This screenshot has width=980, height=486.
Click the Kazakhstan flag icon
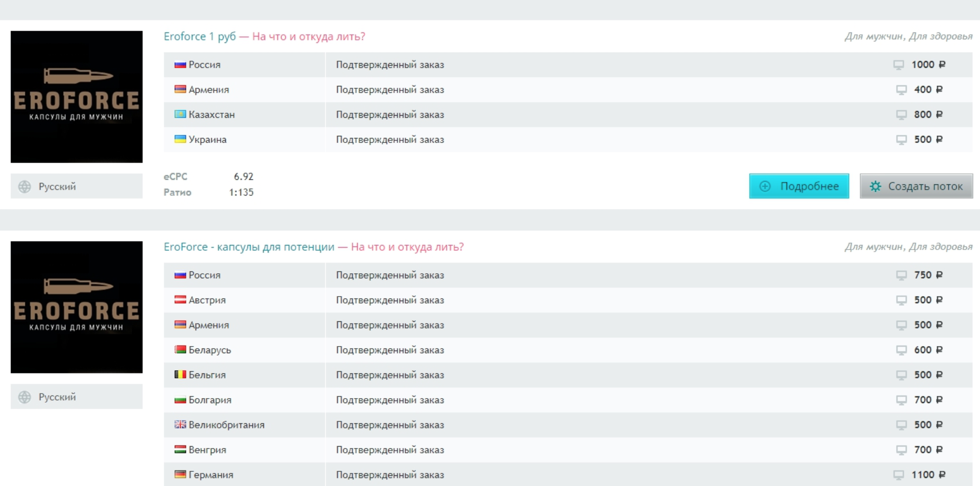(180, 114)
